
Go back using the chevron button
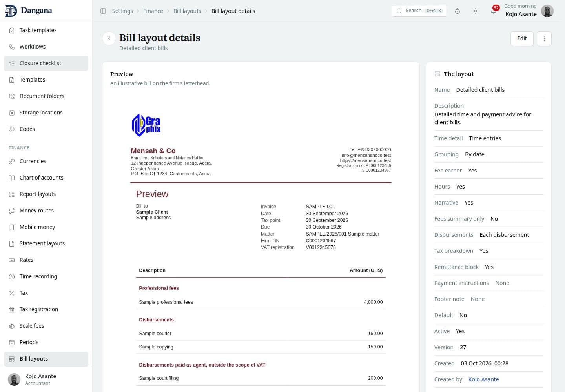click(109, 38)
